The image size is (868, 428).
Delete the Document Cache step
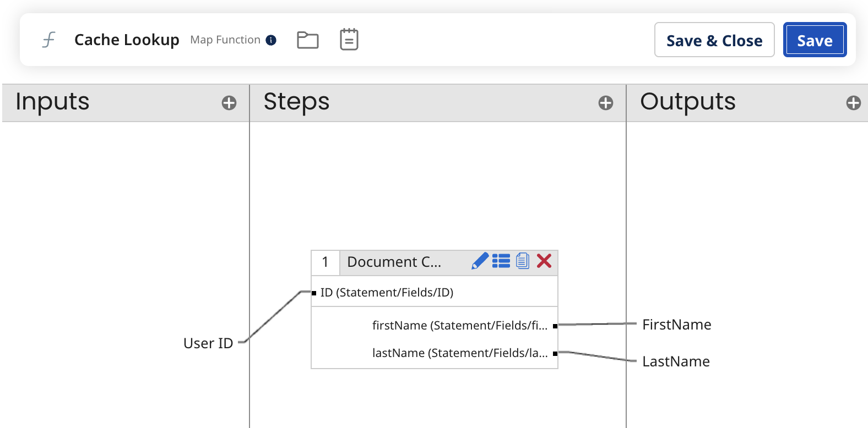tap(544, 261)
